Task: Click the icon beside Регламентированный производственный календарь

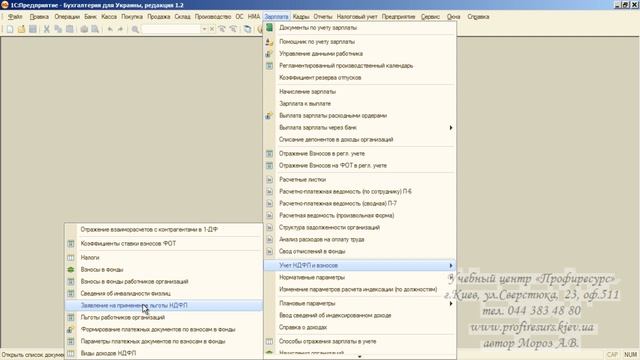Action: coord(269,65)
